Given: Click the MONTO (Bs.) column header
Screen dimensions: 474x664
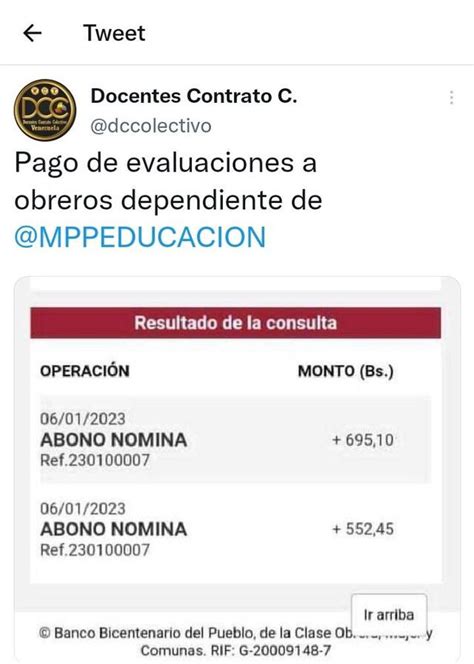Looking at the screenshot, I should coord(346,371).
